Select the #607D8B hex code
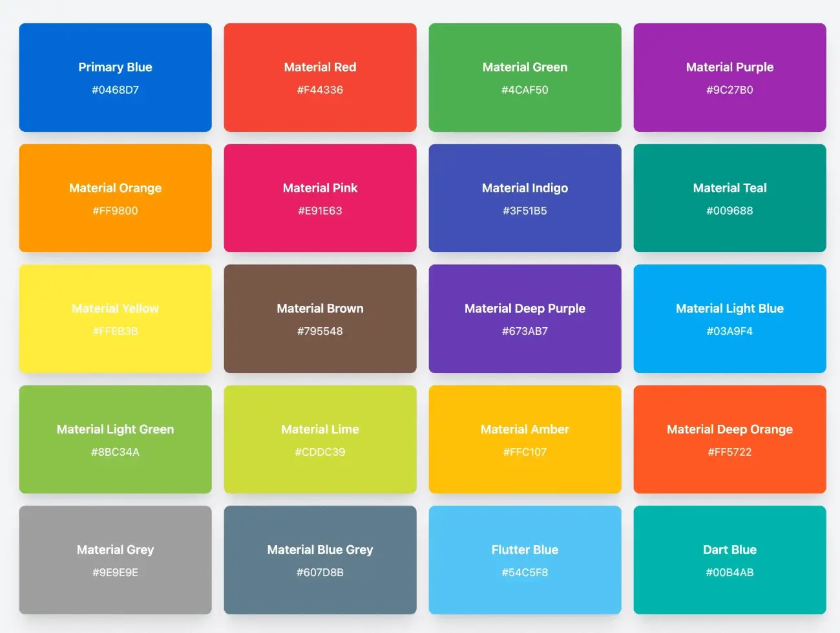 (x=320, y=572)
